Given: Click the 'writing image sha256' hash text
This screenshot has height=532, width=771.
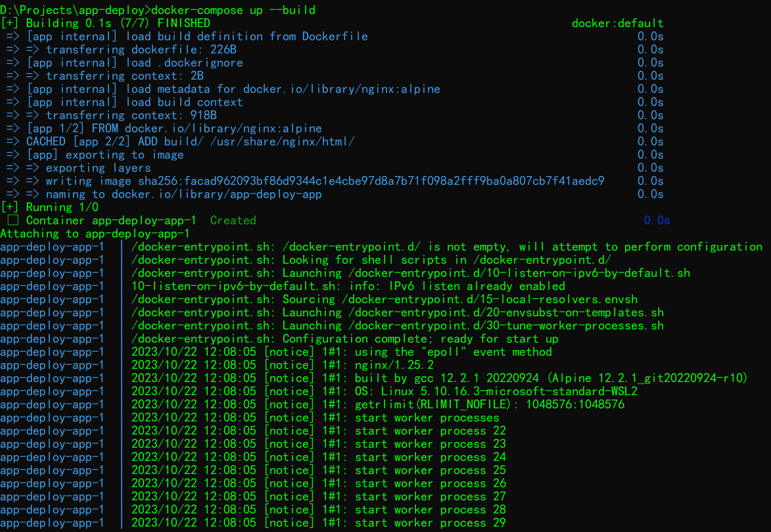Looking at the screenshot, I should coord(325,181).
